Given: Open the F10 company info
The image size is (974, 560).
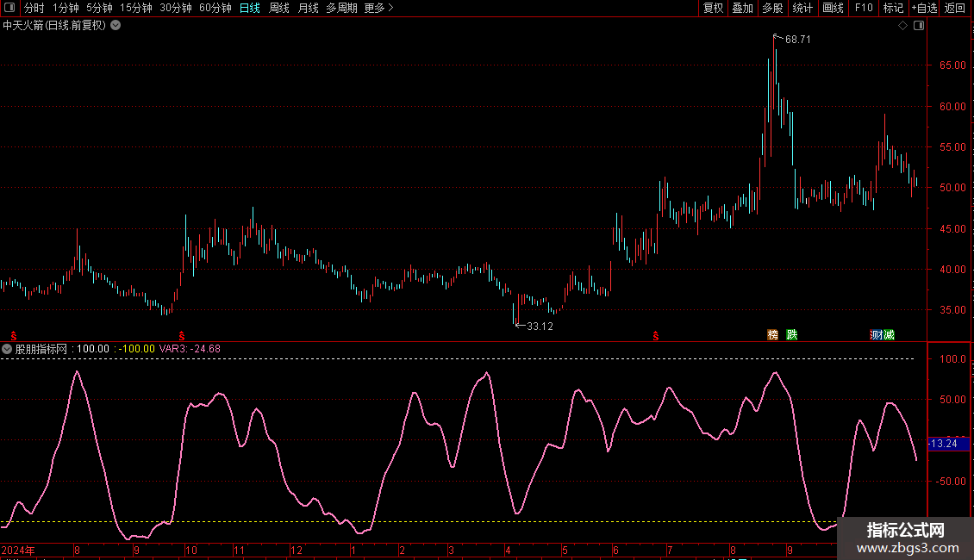Looking at the screenshot, I should pyautogui.click(x=864, y=8).
